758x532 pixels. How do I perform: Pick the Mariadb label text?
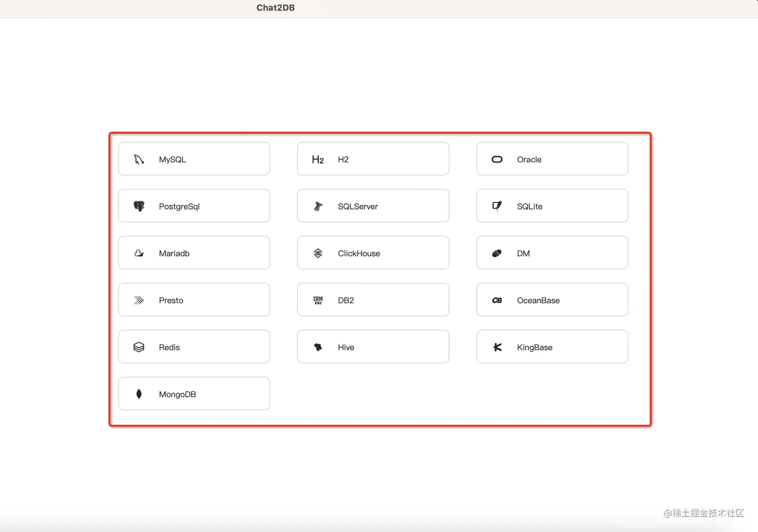point(174,253)
